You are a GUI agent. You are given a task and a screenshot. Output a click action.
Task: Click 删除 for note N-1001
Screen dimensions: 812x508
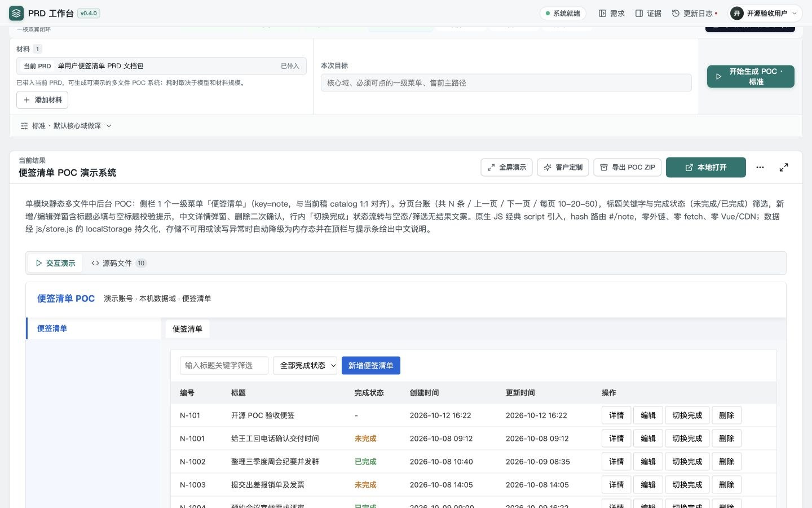tap(726, 439)
